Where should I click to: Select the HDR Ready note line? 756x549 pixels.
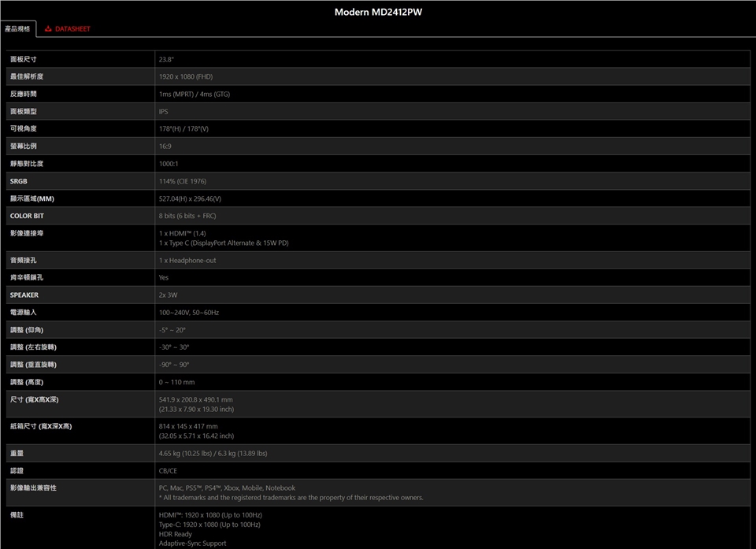176,534
